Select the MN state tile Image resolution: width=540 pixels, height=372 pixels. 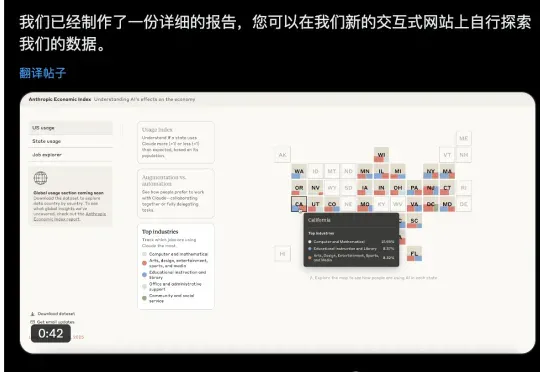[x=365, y=171]
